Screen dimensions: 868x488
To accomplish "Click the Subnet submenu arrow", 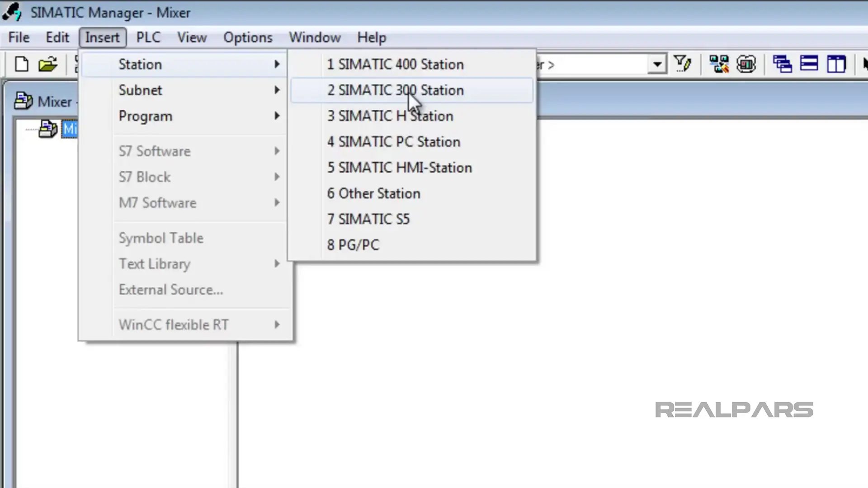I will click(277, 90).
